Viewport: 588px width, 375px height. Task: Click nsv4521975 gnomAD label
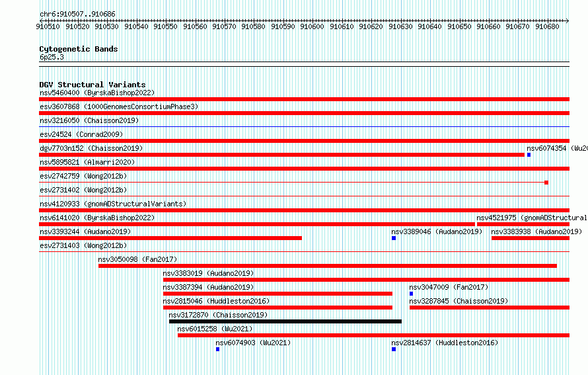pos(532,218)
